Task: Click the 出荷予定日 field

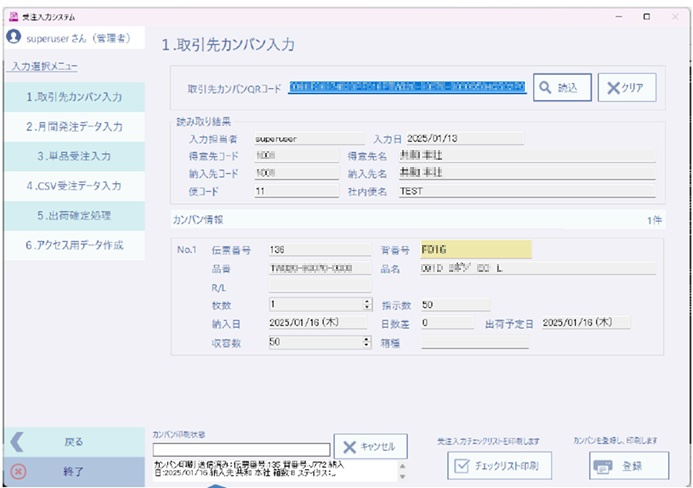Action: tap(586, 323)
